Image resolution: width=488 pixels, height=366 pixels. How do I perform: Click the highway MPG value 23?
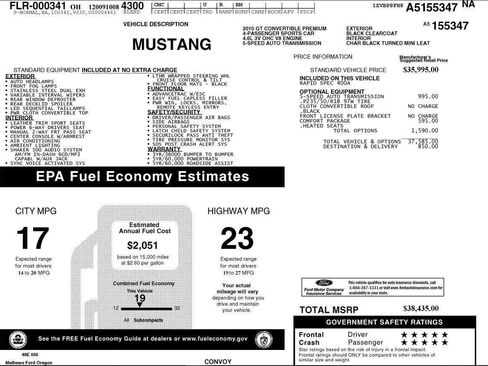237,238
